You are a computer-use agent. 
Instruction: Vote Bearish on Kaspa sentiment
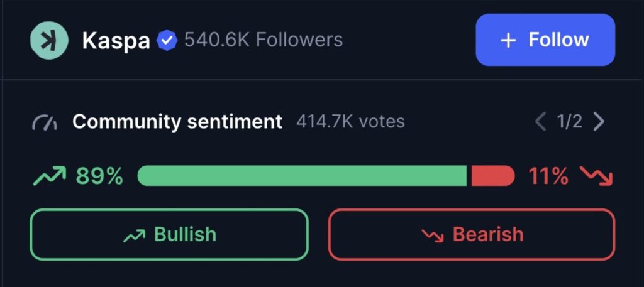coord(471,234)
